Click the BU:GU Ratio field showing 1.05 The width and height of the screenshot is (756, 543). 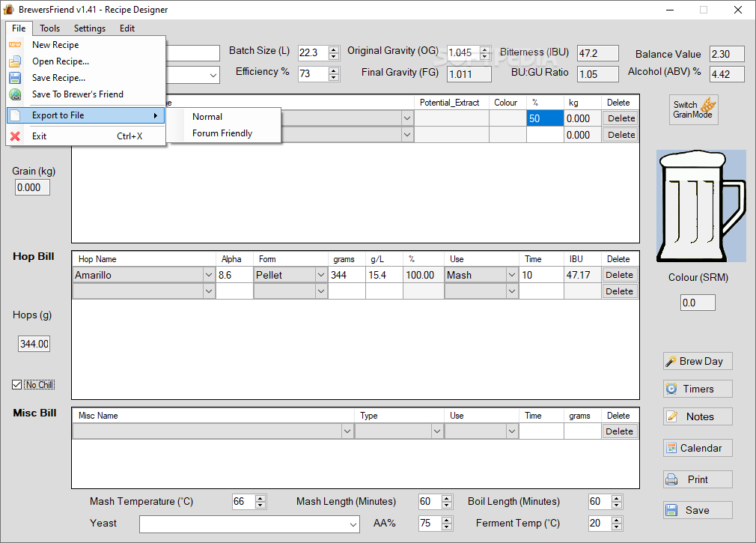point(598,74)
